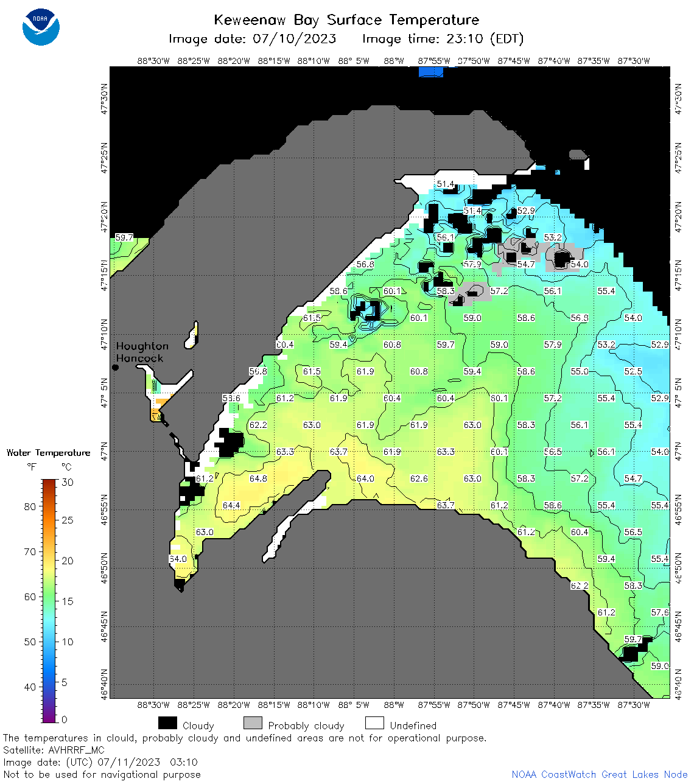
Task: Click the 52.5 temperature reading
Action: [633, 371]
